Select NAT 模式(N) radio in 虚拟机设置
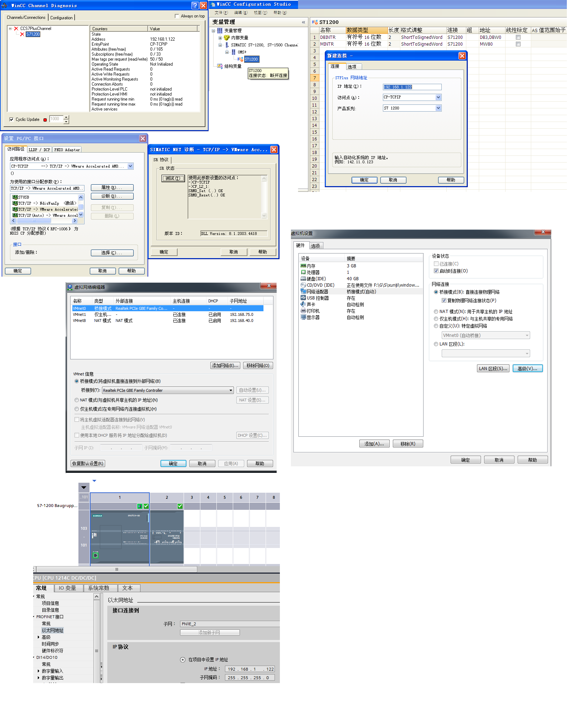The height and width of the screenshot is (728, 569). [436, 312]
